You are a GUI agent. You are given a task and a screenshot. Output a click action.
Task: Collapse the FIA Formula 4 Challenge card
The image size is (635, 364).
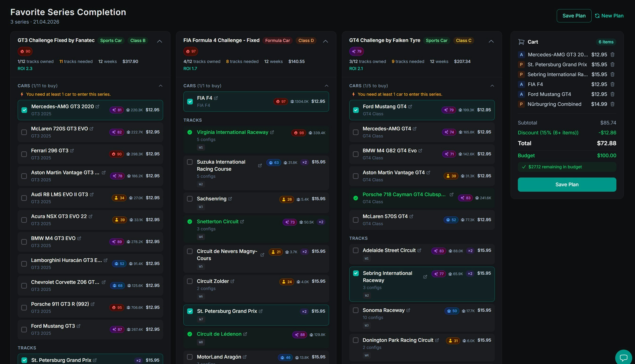point(325,41)
